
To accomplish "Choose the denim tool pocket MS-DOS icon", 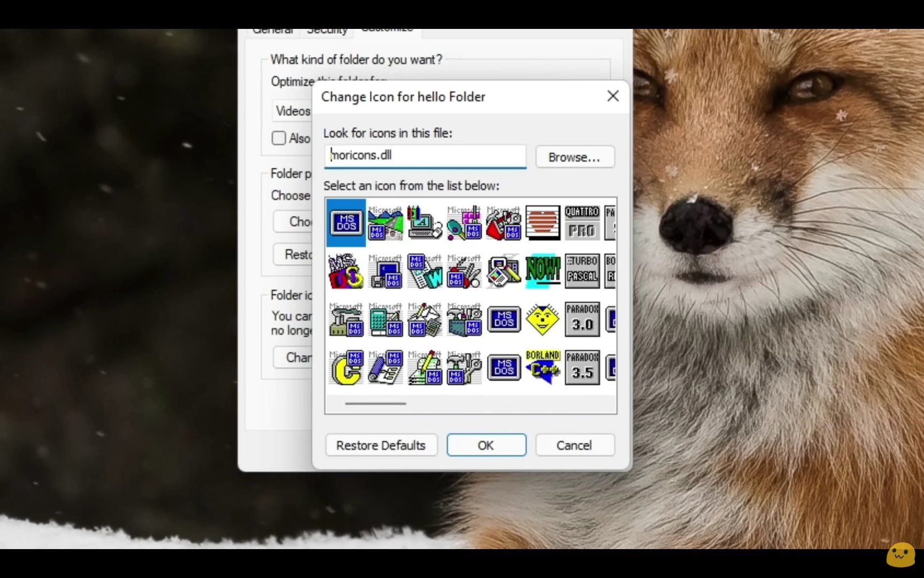I will (x=464, y=320).
